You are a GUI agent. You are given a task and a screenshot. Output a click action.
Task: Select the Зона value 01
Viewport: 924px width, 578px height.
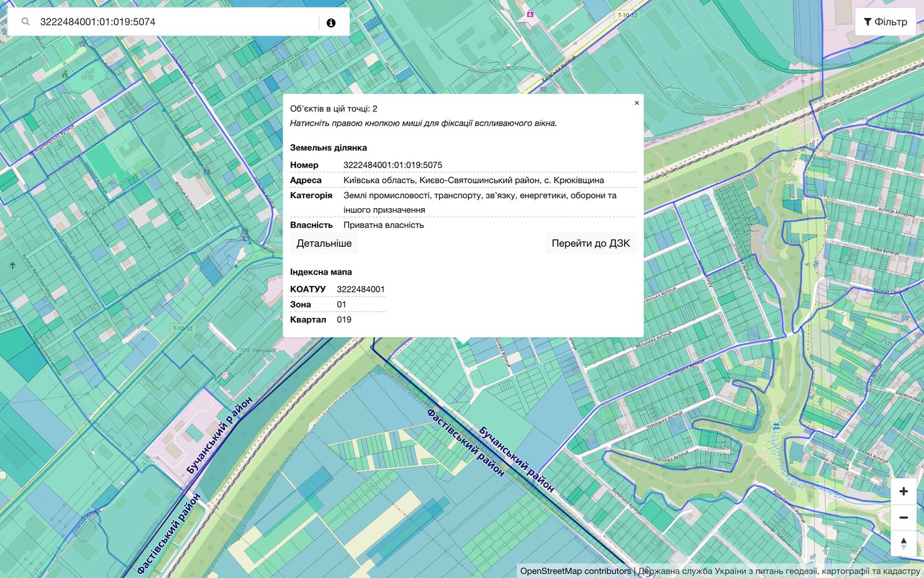[341, 304]
